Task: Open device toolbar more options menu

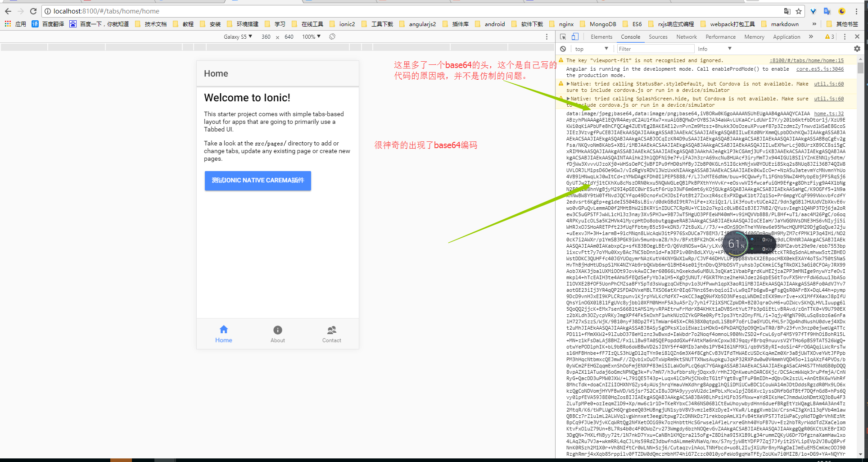Action: tap(547, 36)
